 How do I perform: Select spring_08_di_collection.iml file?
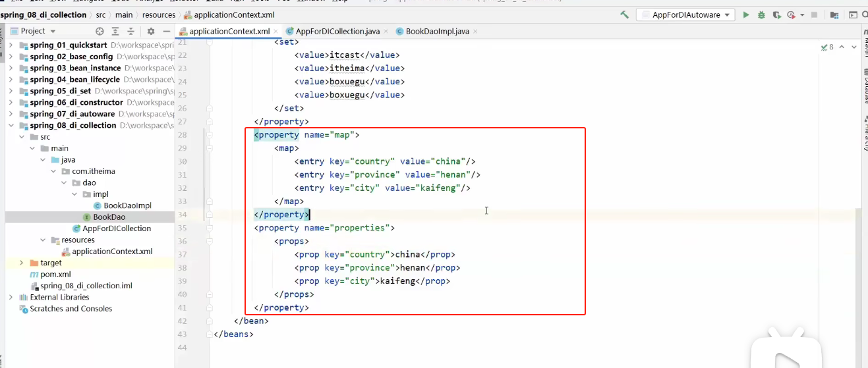point(86,286)
